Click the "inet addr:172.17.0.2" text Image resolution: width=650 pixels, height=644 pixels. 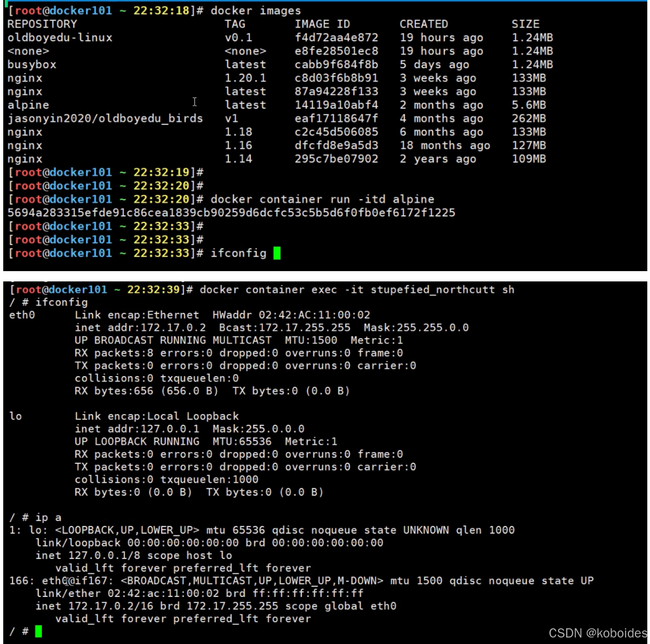tap(141, 327)
